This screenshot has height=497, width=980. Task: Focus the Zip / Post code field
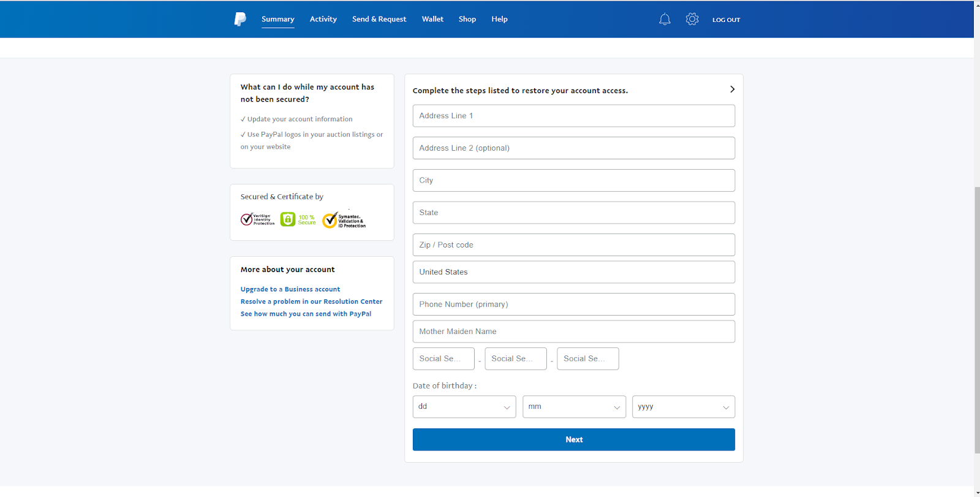coord(574,245)
